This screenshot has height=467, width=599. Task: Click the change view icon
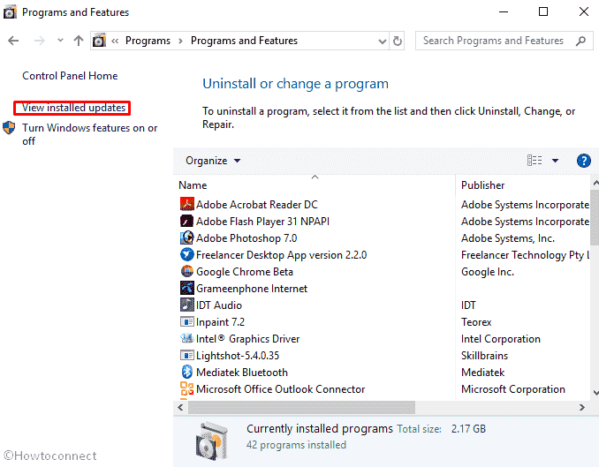tap(534, 160)
